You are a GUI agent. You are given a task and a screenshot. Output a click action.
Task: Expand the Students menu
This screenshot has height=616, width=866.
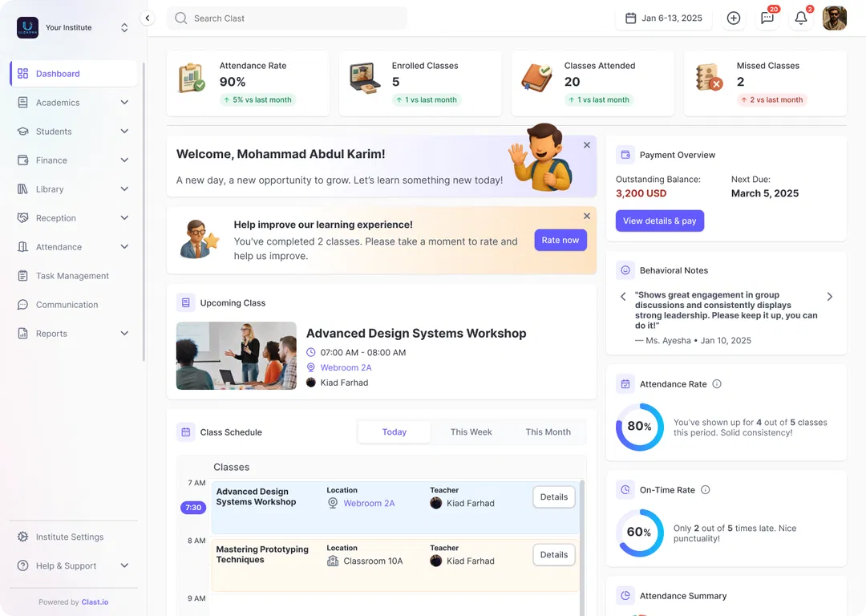(x=124, y=132)
